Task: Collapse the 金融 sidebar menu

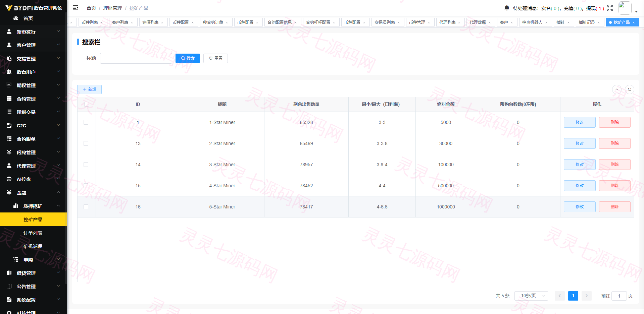Action: pos(34,192)
